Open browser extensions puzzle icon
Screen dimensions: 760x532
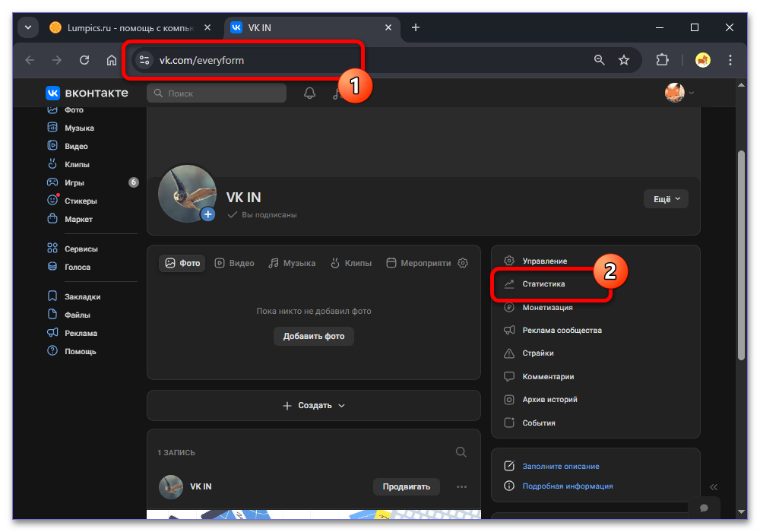point(662,60)
